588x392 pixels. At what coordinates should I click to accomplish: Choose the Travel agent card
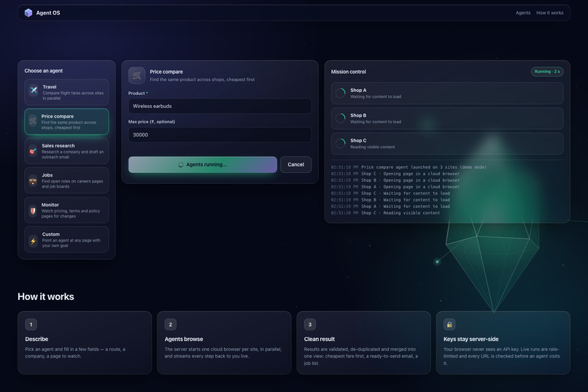pyautogui.click(x=66, y=92)
